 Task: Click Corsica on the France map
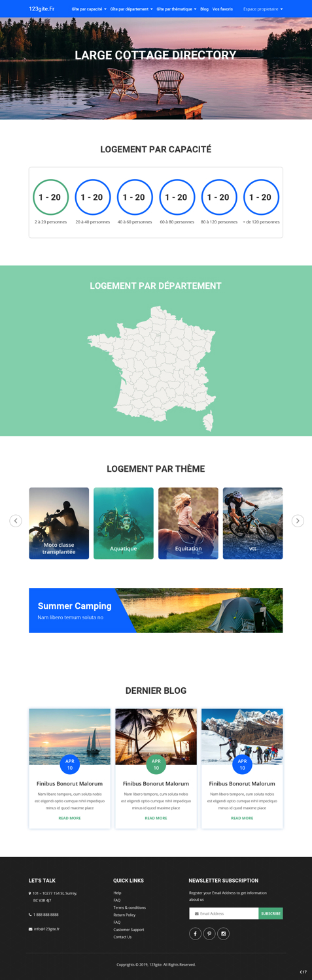coord(209,421)
